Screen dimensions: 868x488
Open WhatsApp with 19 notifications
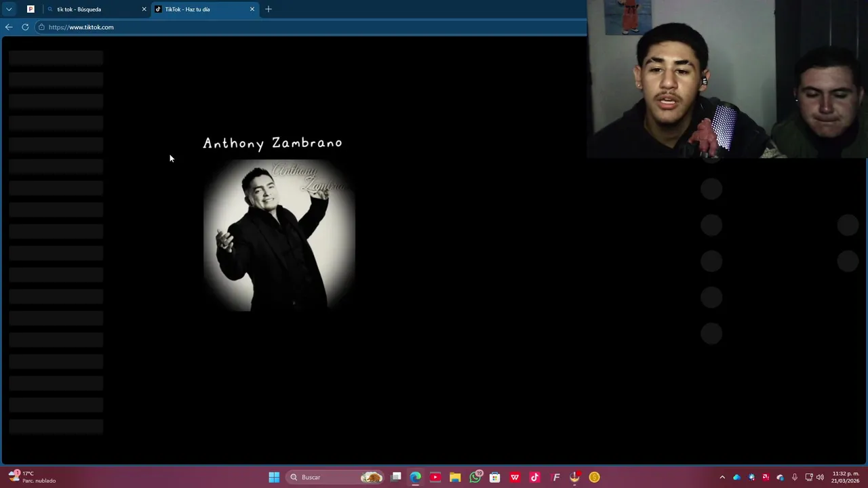click(475, 477)
